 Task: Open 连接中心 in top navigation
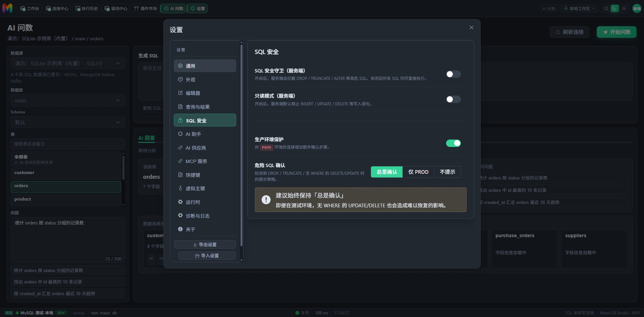pos(57,8)
